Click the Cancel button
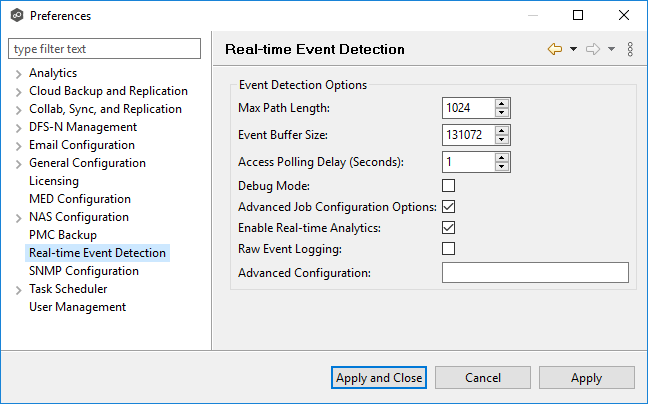This screenshot has height=404, width=648. pos(483,377)
